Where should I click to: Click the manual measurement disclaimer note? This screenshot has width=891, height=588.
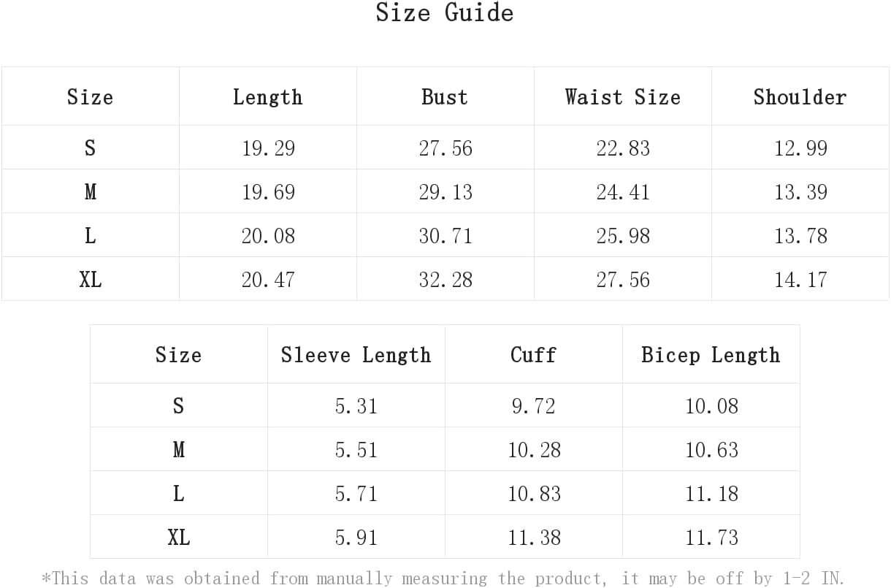coord(443,579)
